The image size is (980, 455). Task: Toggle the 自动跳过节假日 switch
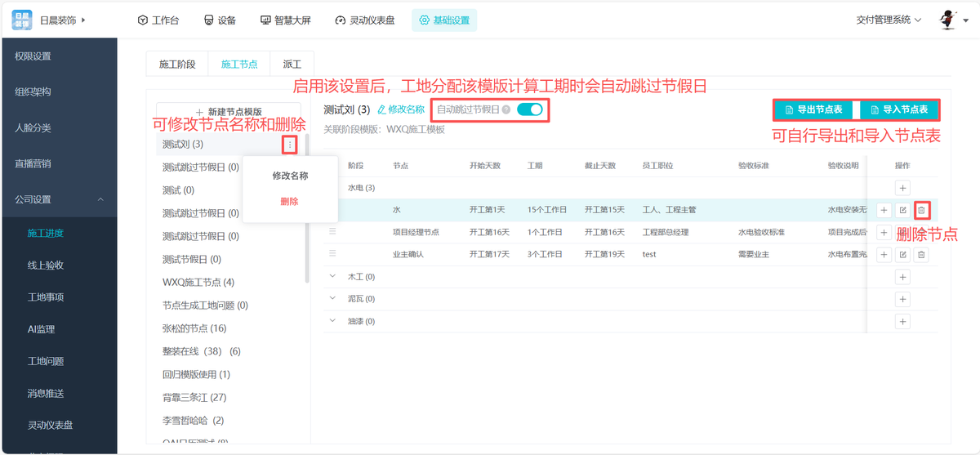[x=530, y=109]
